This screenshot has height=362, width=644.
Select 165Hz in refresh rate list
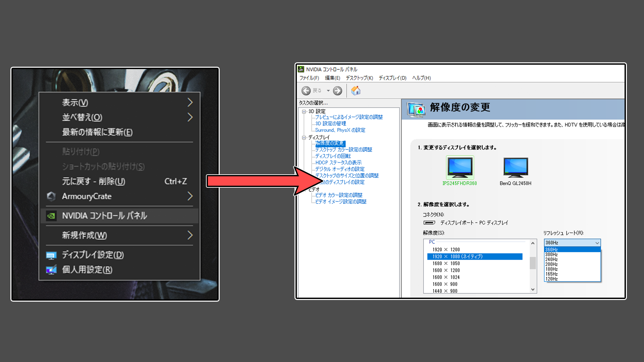click(x=572, y=274)
